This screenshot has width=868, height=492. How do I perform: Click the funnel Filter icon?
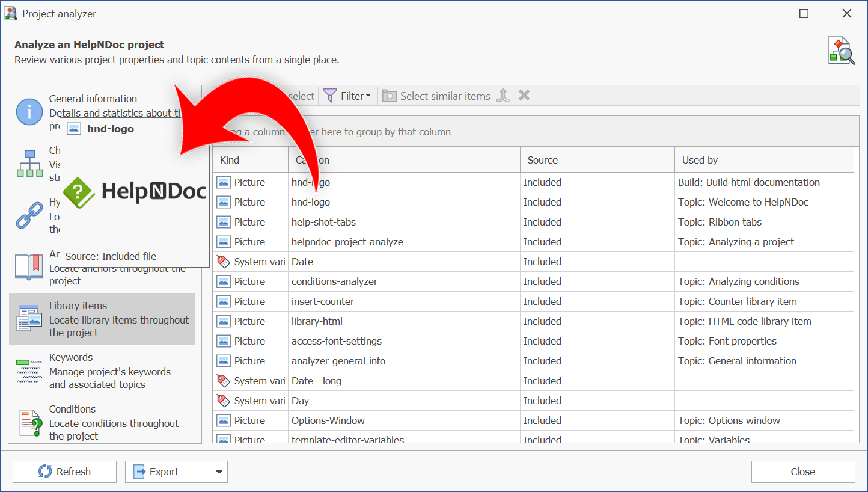[330, 96]
